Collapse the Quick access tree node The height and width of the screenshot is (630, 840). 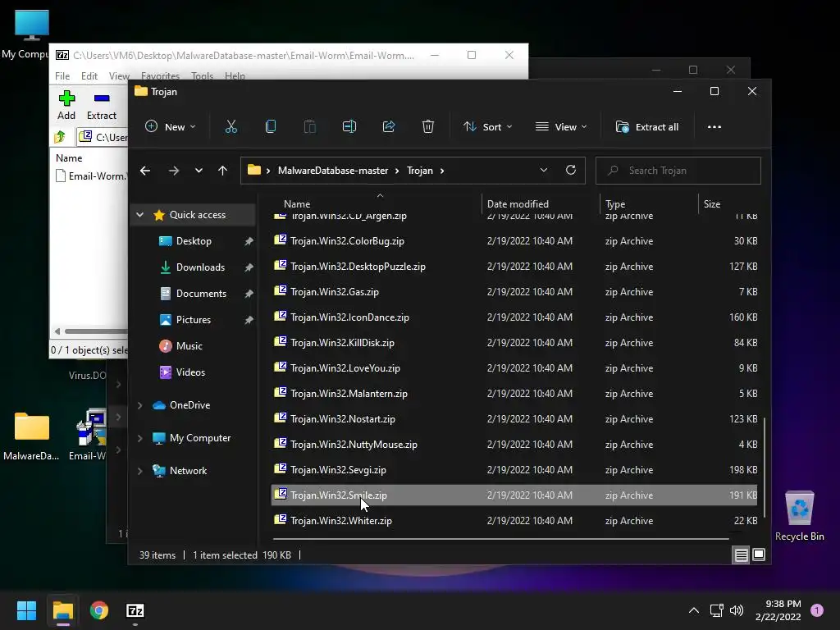point(139,215)
